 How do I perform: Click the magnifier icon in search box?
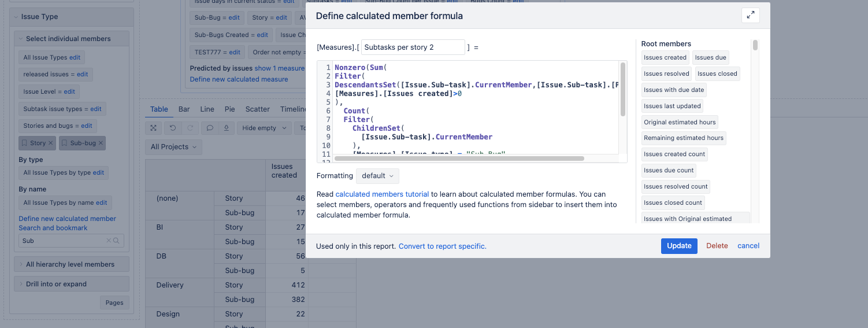pos(116,241)
